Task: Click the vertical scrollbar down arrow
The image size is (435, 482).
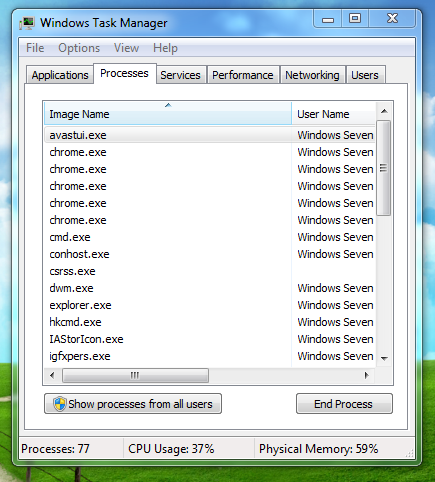Action: pyautogui.click(x=384, y=359)
